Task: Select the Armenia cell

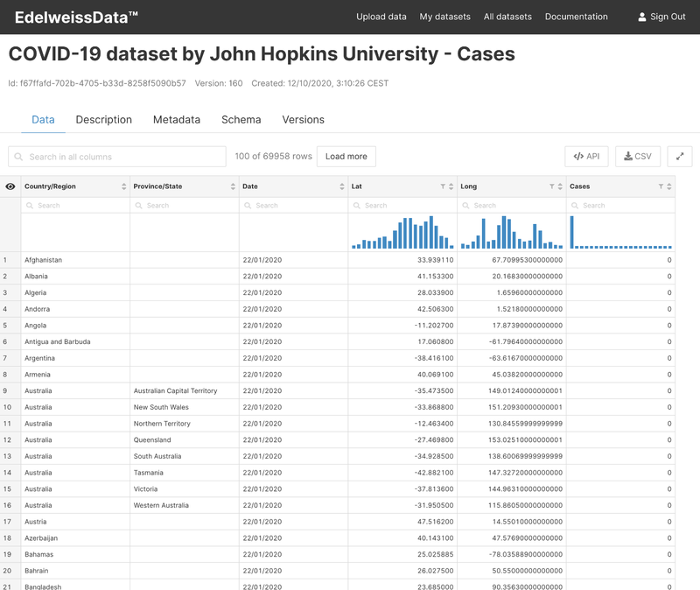Action: pyautogui.click(x=75, y=375)
